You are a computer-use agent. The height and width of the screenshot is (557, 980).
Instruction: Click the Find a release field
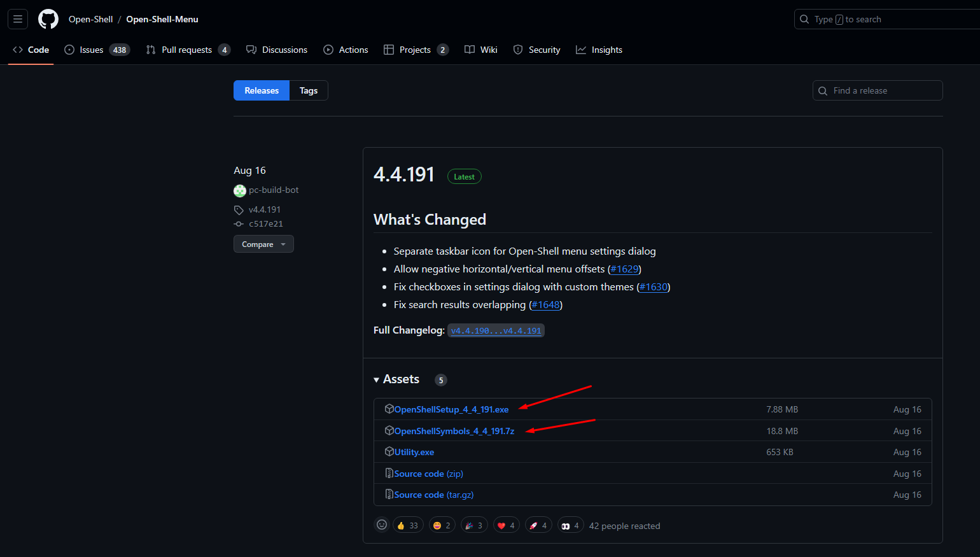[878, 90]
